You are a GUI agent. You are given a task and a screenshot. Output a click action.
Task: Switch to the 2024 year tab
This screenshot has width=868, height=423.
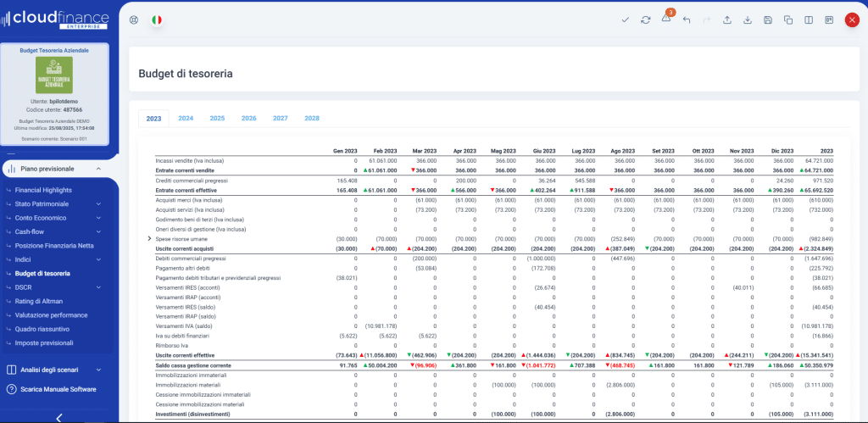[186, 118]
